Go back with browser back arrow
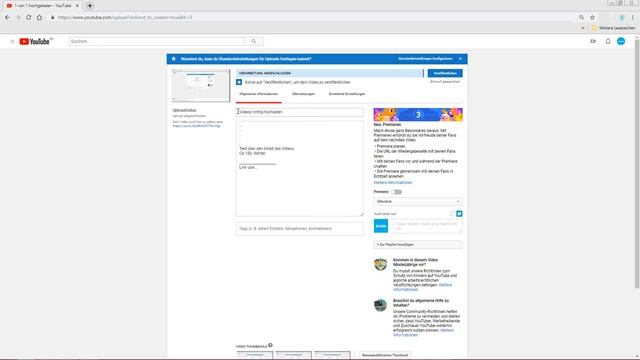 (7, 18)
